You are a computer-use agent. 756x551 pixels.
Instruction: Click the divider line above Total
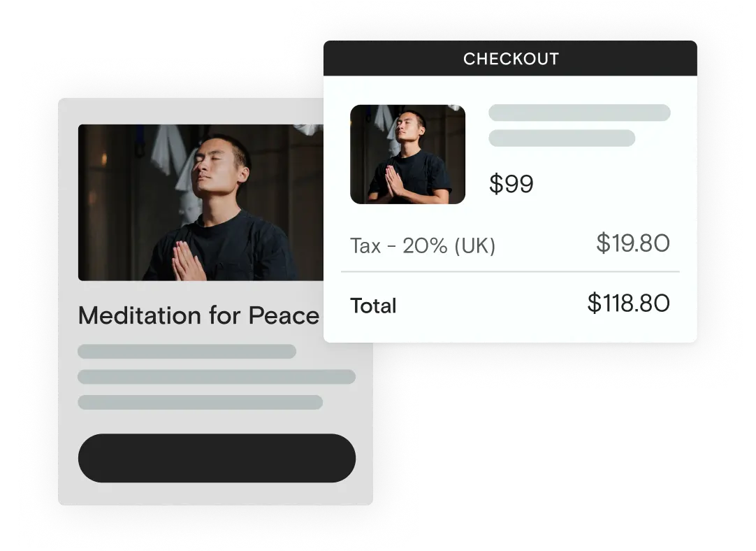510,271
